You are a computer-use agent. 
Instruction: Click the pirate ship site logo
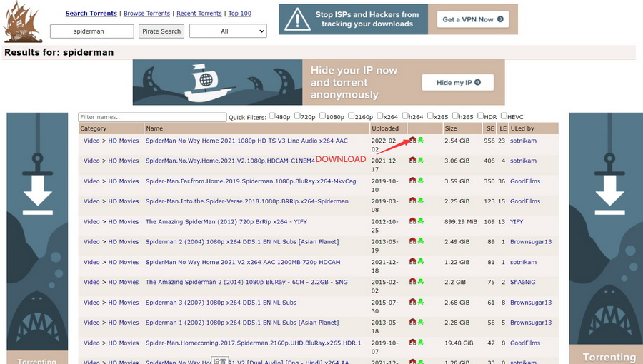[23, 22]
